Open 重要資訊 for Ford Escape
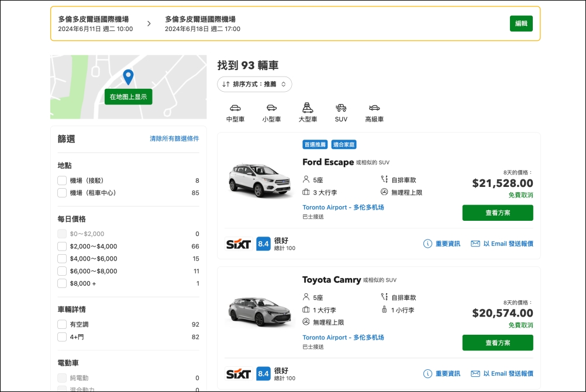The height and width of the screenshot is (392, 586). pyautogui.click(x=448, y=244)
